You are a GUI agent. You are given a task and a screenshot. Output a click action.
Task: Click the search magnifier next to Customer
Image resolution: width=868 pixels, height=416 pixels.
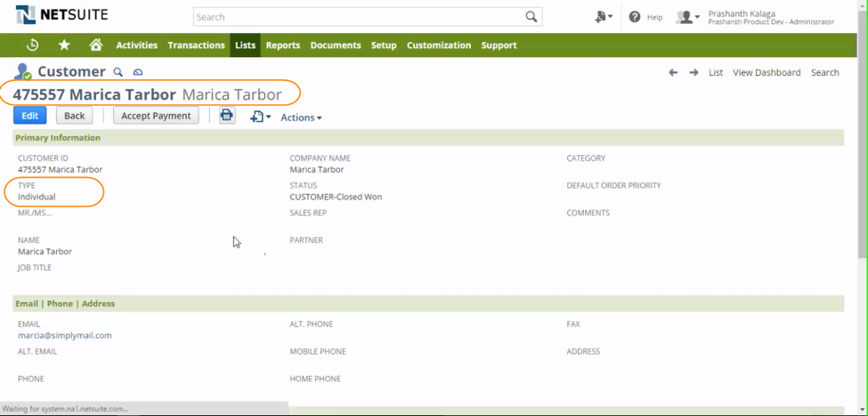(x=118, y=72)
